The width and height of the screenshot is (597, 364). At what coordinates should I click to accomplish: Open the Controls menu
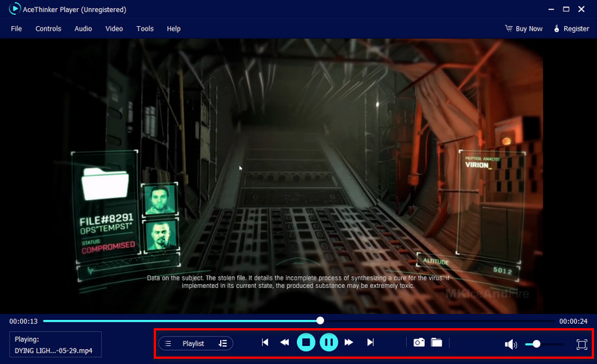pyautogui.click(x=49, y=28)
